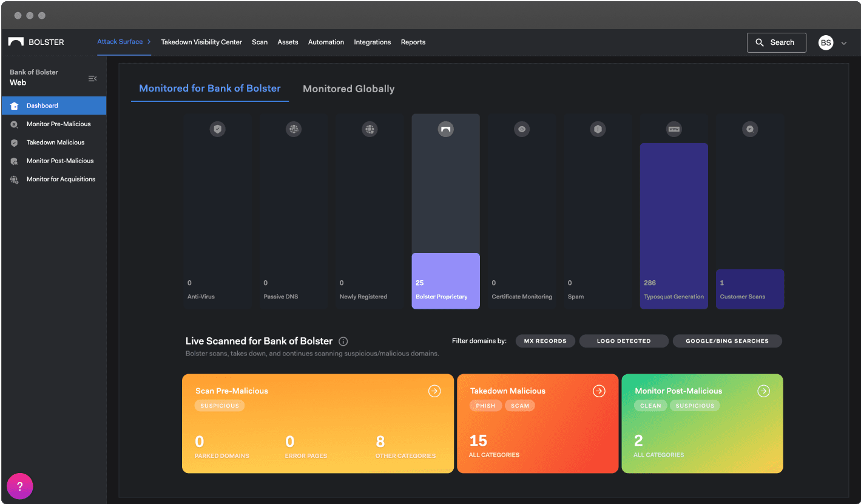Open the Scan Pre-Malicious arrow icon

tap(434, 391)
